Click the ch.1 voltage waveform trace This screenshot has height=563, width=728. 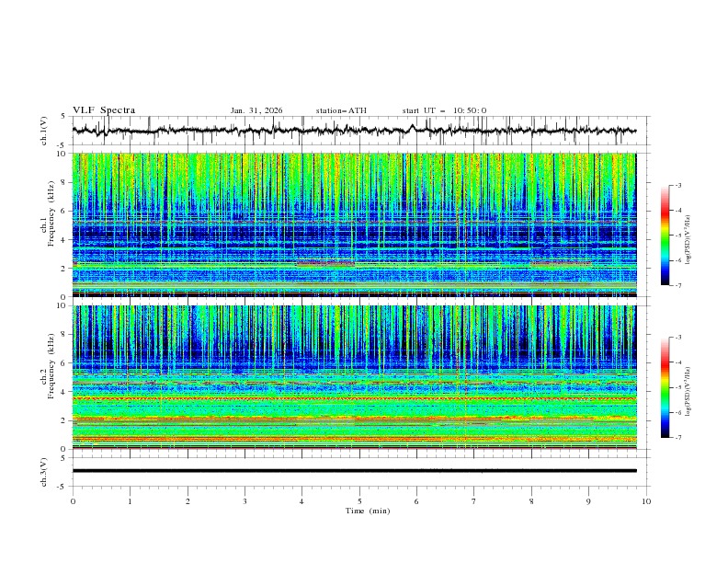(354, 131)
